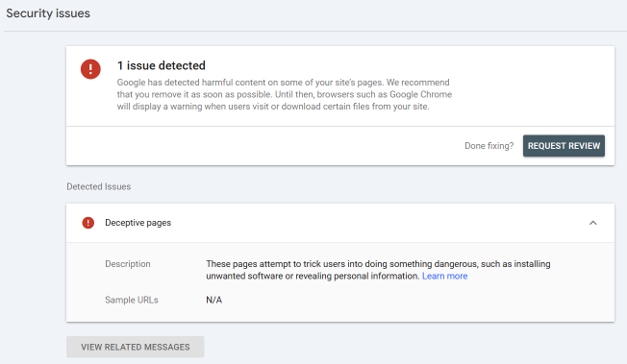Viewport: 627px width, 364px height.
Task: Click the 1 issue detected headline
Action: tap(162, 65)
